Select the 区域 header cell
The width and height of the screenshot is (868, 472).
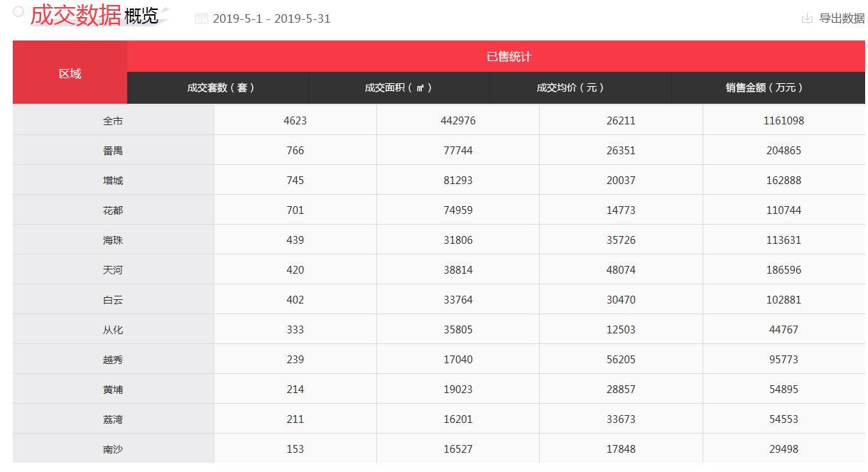tap(70, 73)
